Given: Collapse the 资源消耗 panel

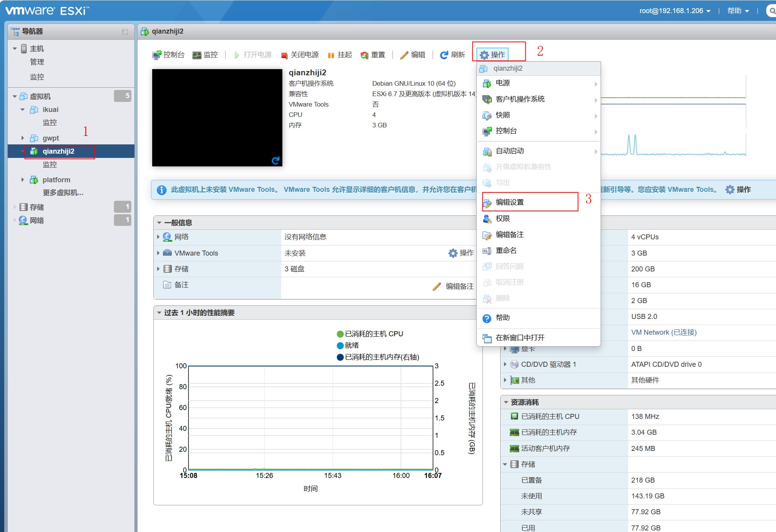Looking at the screenshot, I should click(x=506, y=402).
